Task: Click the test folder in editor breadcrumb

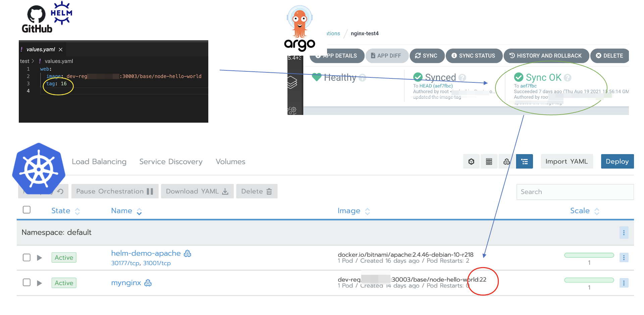Action: pyautogui.click(x=24, y=61)
